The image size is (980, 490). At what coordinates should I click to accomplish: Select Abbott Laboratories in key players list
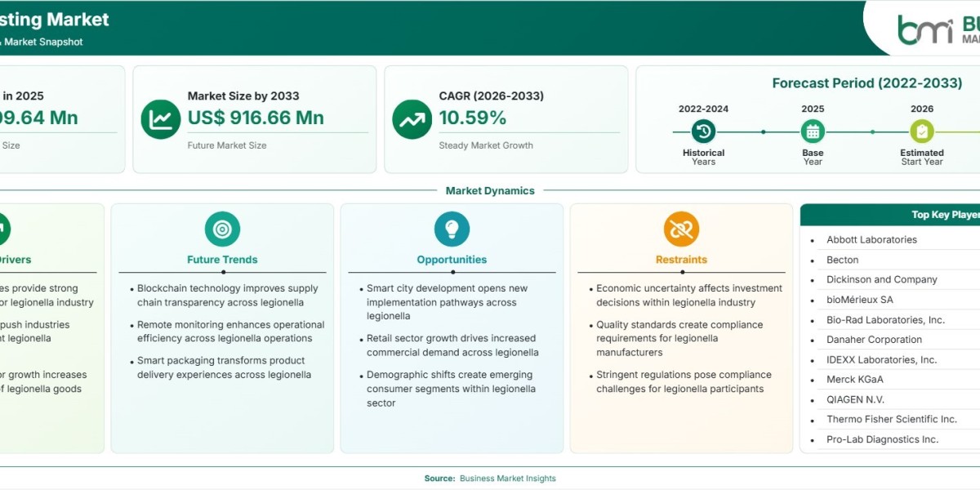(871, 239)
